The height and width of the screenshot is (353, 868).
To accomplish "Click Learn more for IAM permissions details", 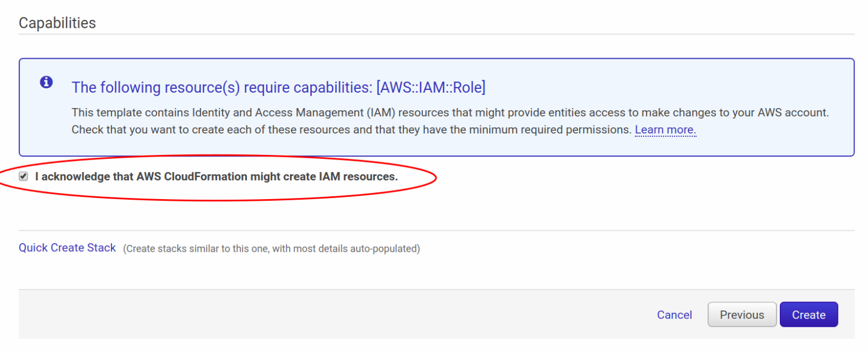I will point(665,130).
